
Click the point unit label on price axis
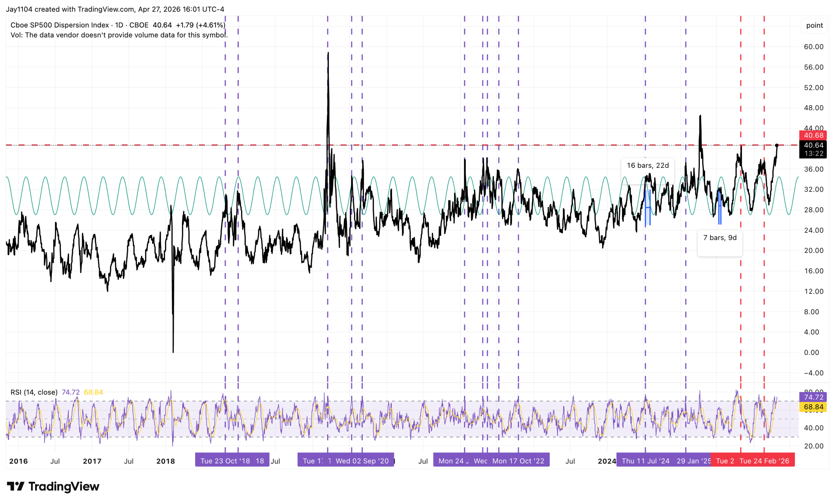[x=814, y=25]
